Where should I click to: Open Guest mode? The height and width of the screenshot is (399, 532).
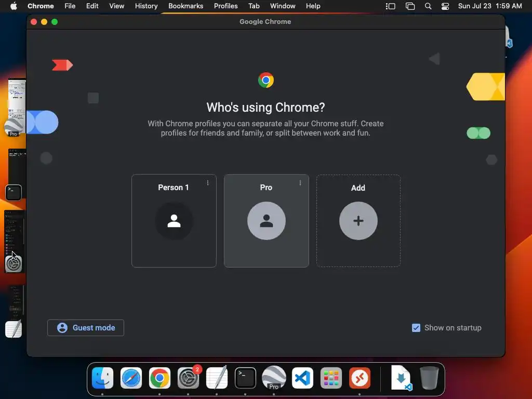coord(86,328)
